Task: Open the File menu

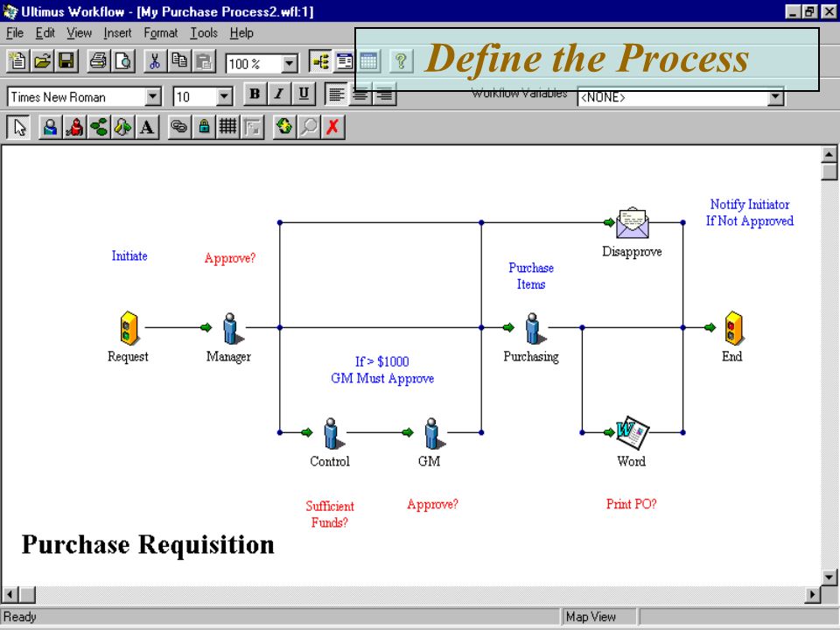Action: coord(15,33)
